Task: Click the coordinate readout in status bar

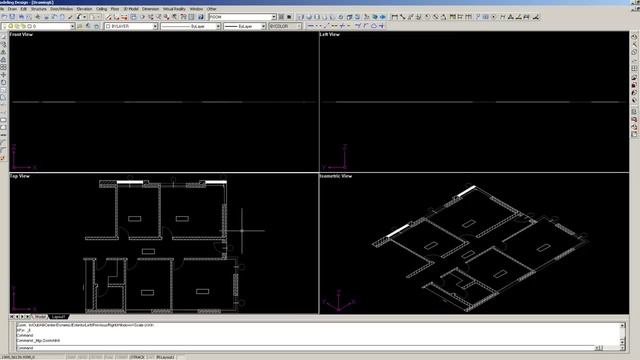Action: [x=18, y=357]
